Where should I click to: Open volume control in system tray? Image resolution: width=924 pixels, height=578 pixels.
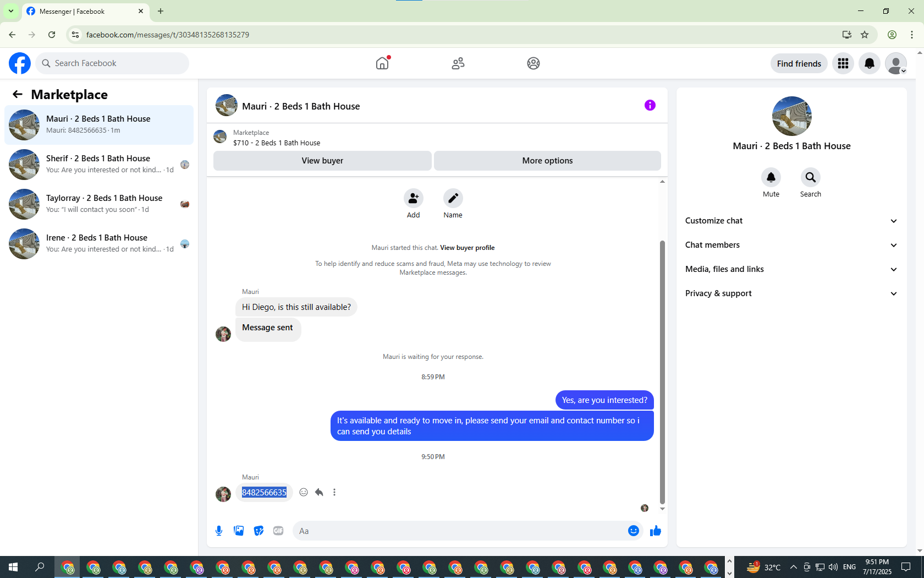coord(833,567)
